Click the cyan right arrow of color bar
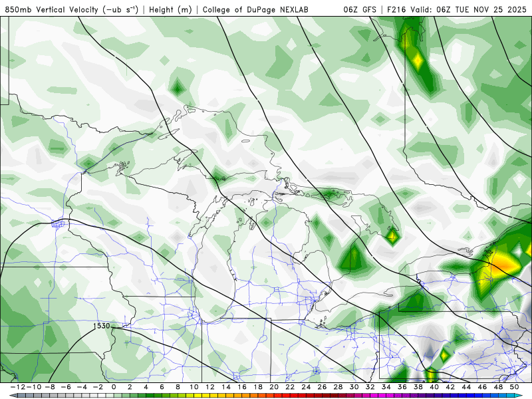The width and height of the screenshot is (532, 399). tap(519, 396)
